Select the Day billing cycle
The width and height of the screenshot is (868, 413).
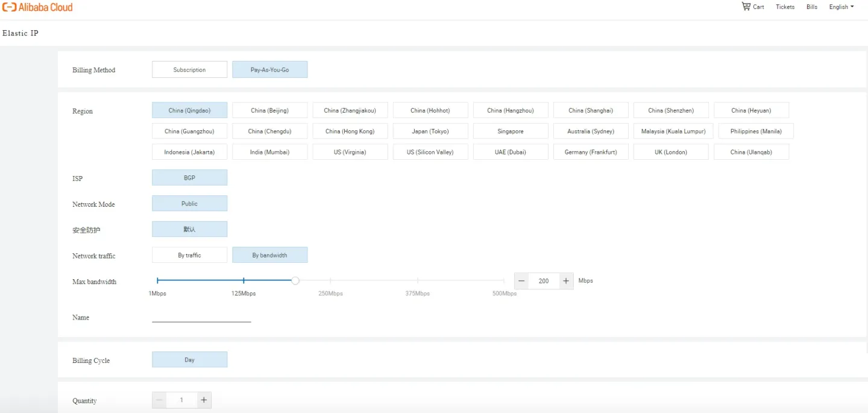(189, 359)
